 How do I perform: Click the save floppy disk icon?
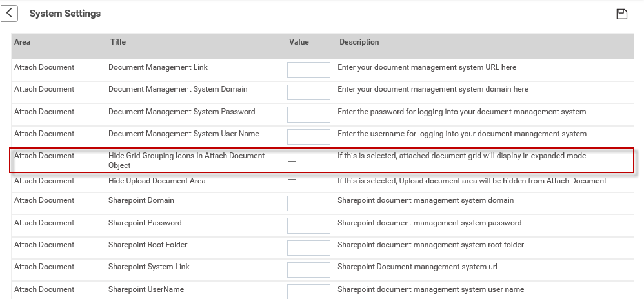pos(622,14)
